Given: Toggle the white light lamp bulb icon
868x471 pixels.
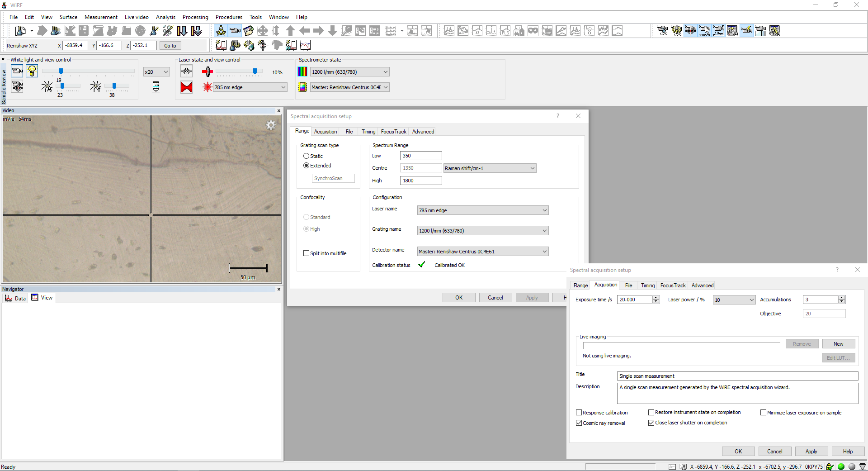Looking at the screenshot, I should 32,71.
